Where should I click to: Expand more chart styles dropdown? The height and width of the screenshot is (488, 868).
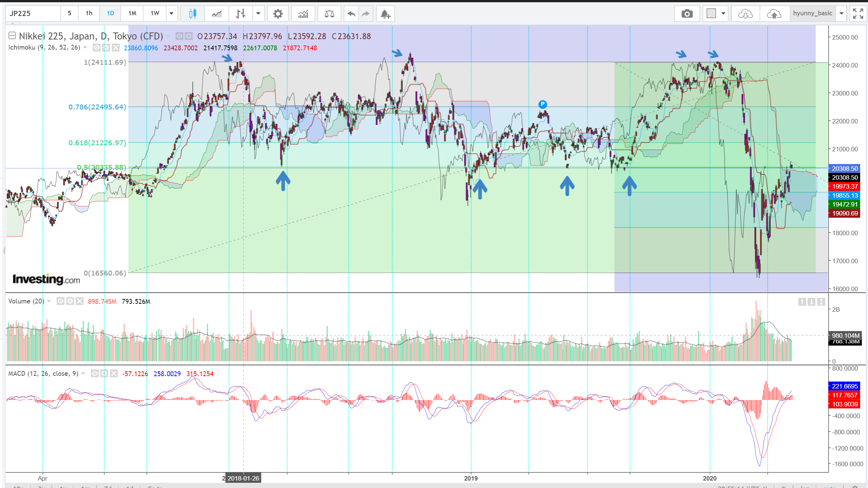coord(258,13)
